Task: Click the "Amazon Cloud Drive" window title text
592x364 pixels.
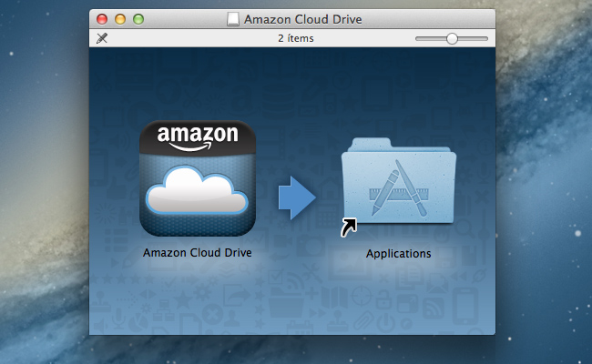Action: coord(303,19)
